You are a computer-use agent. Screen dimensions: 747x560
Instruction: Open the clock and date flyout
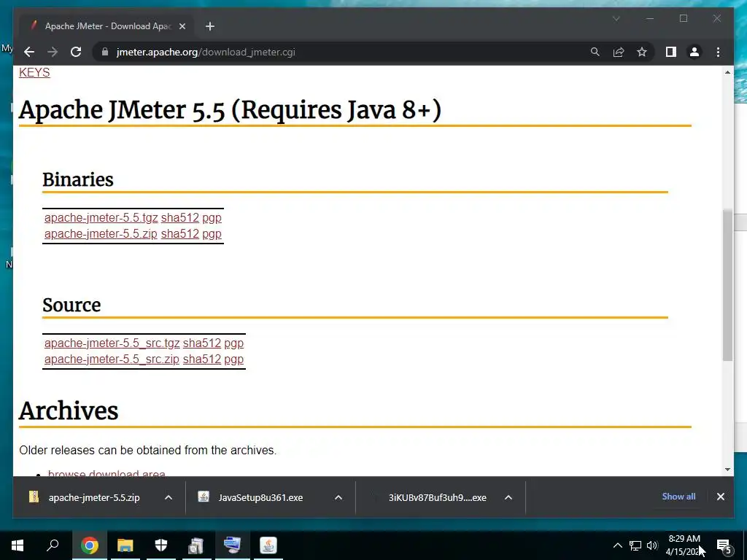684,545
